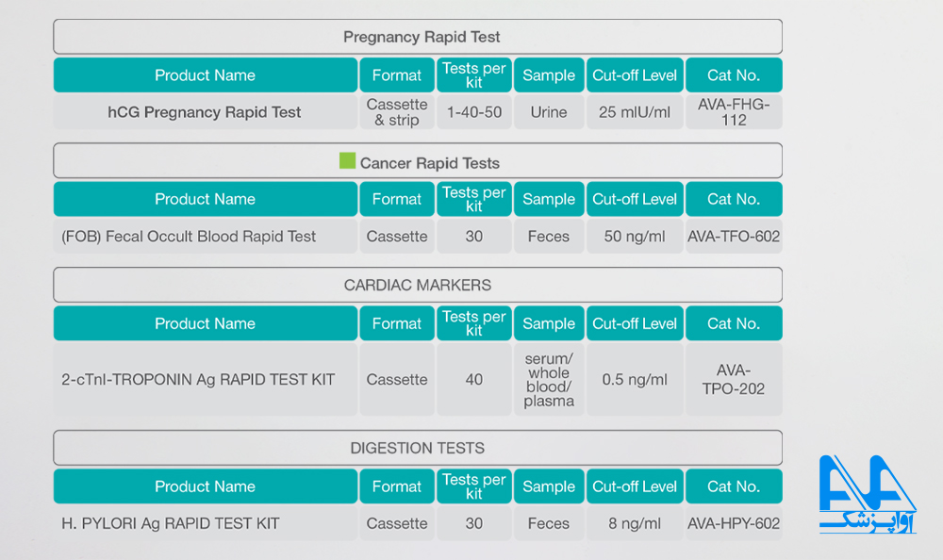Select the serum/whole blood/plasma sample cell

549,380
